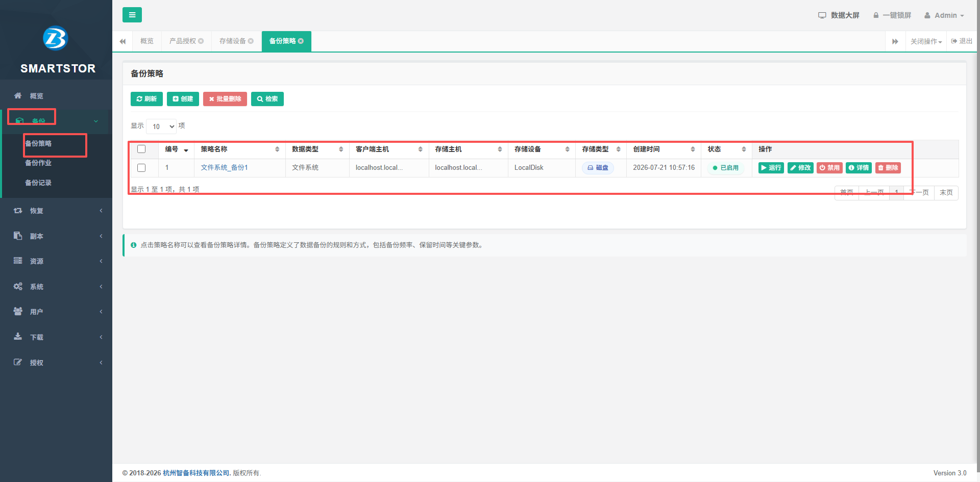The image size is (980, 482).
Task: Click the 恢复 restore sidebar icon
Action: coord(18,210)
